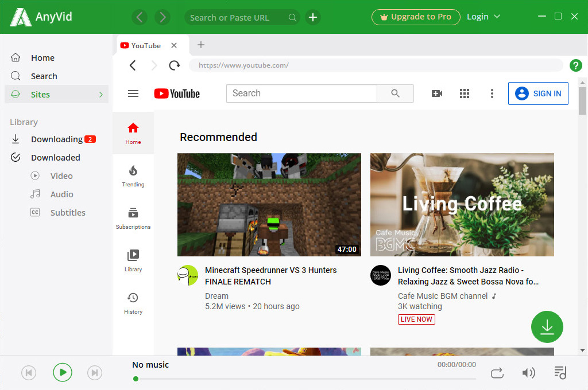
Task: Expand the Sites chevron in sidebar
Action: pos(101,95)
